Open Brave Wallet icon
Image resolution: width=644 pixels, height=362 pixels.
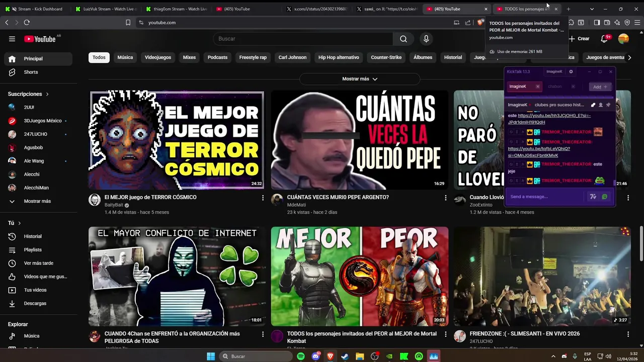[x=607, y=23]
